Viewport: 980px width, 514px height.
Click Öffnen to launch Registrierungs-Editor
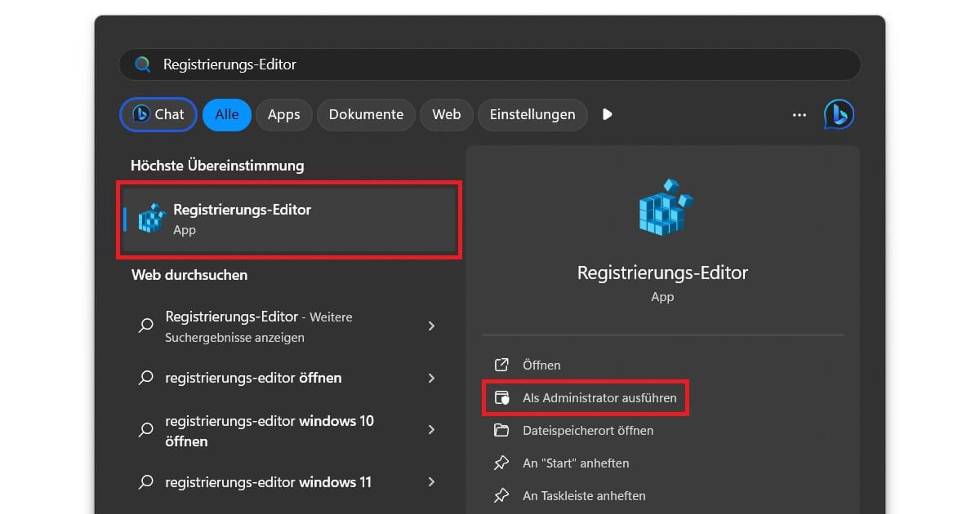coord(541,365)
